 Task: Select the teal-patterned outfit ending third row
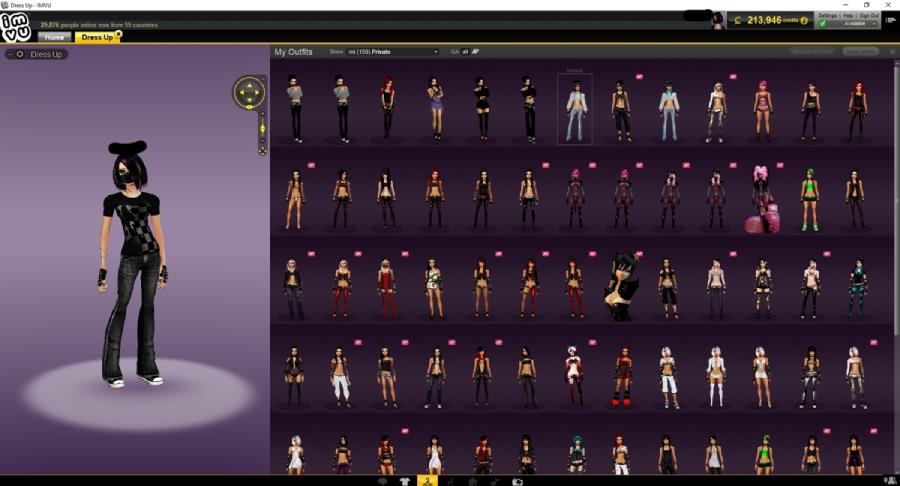click(x=856, y=288)
